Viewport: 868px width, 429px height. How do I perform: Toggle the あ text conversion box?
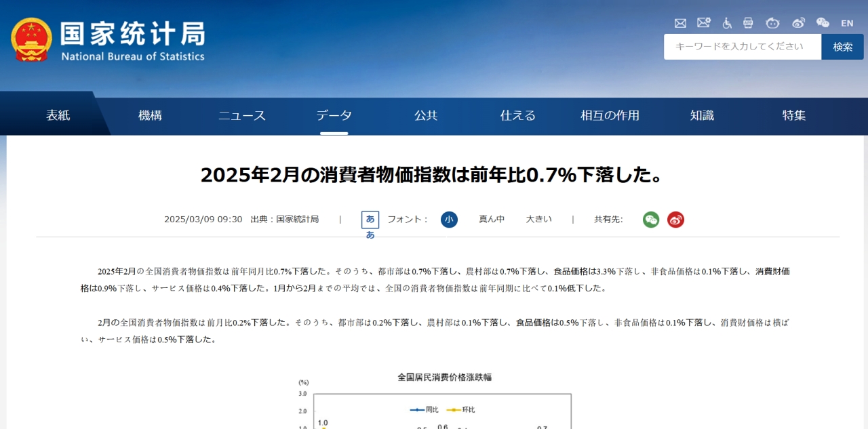370,220
